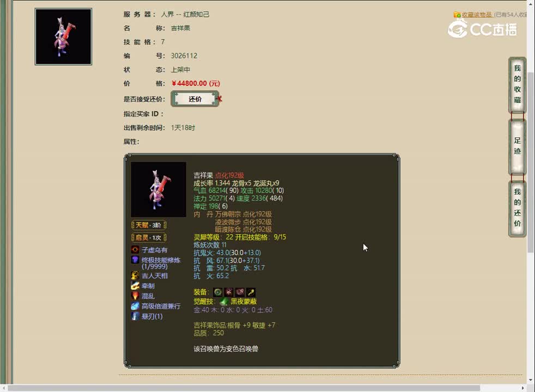Click 品质: 250 text
The height and width of the screenshot is (392, 535).
(209, 333)
